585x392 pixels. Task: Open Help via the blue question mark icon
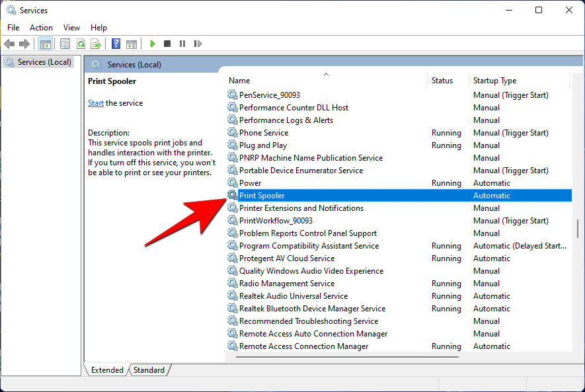116,44
